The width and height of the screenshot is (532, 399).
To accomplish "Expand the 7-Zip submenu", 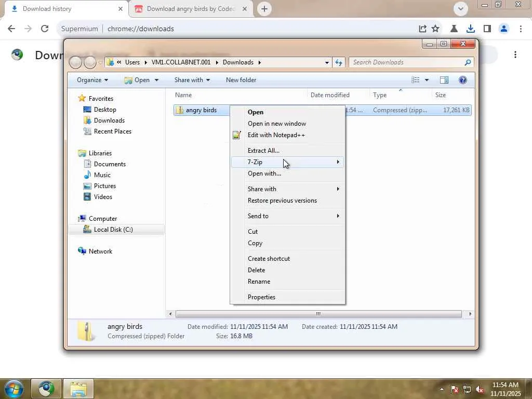I will (288, 162).
